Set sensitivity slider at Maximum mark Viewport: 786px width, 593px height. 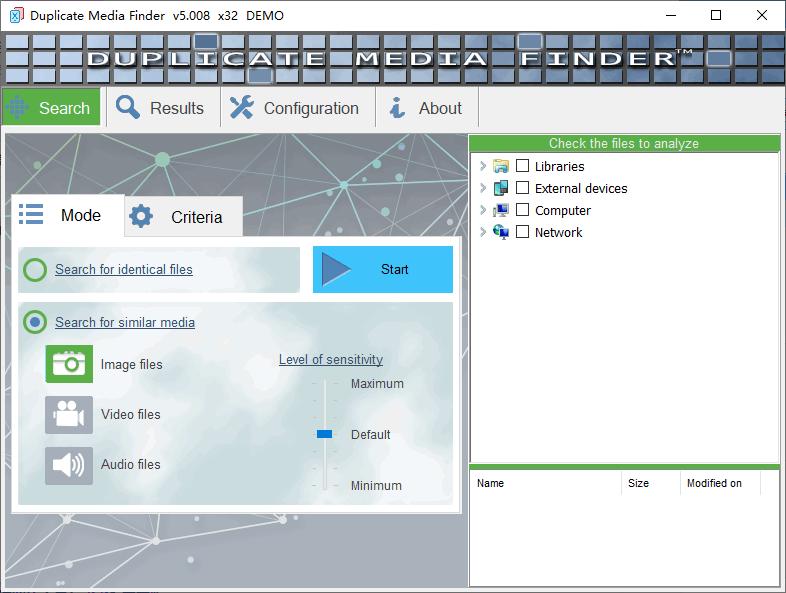325,384
